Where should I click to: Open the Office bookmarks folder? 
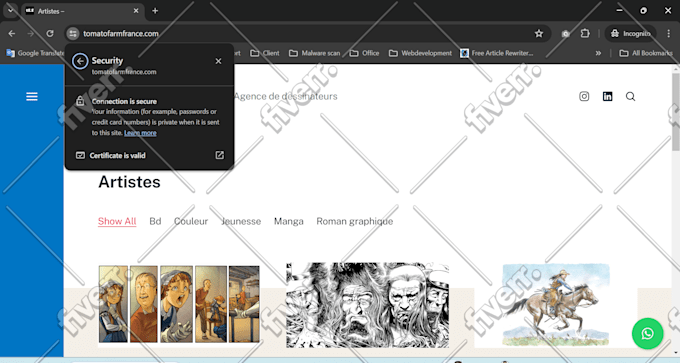(364, 53)
